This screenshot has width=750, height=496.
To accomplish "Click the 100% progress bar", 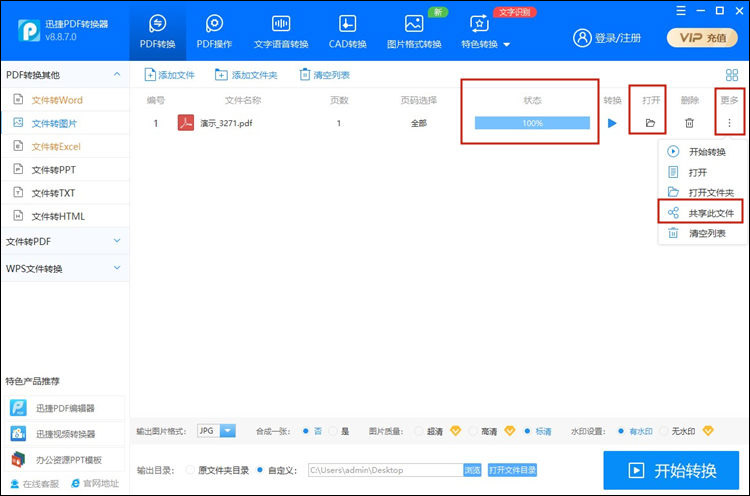I will 532,123.
